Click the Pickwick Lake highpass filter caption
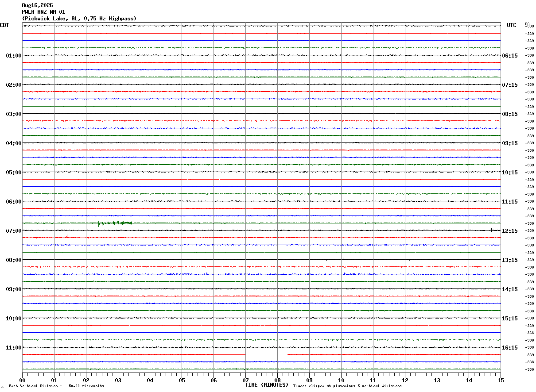This screenshot has width=536, height=392. tap(79, 19)
